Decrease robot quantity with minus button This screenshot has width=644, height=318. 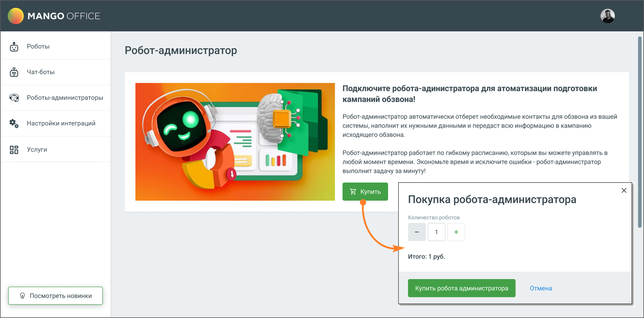417,232
